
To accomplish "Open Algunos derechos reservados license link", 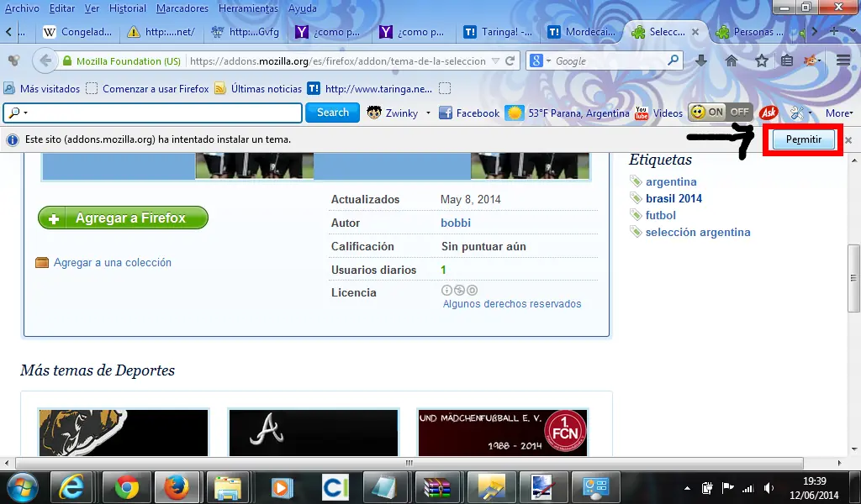I will pyautogui.click(x=512, y=304).
